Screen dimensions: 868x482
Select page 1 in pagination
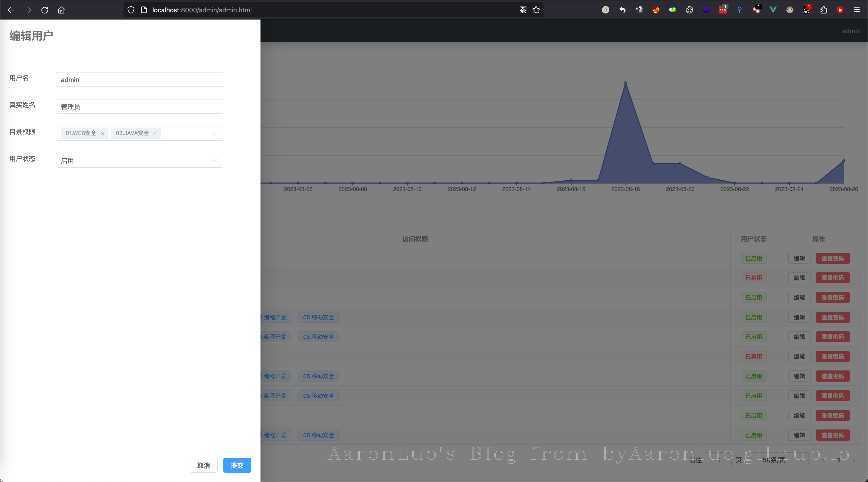click(x=839, y=460)
